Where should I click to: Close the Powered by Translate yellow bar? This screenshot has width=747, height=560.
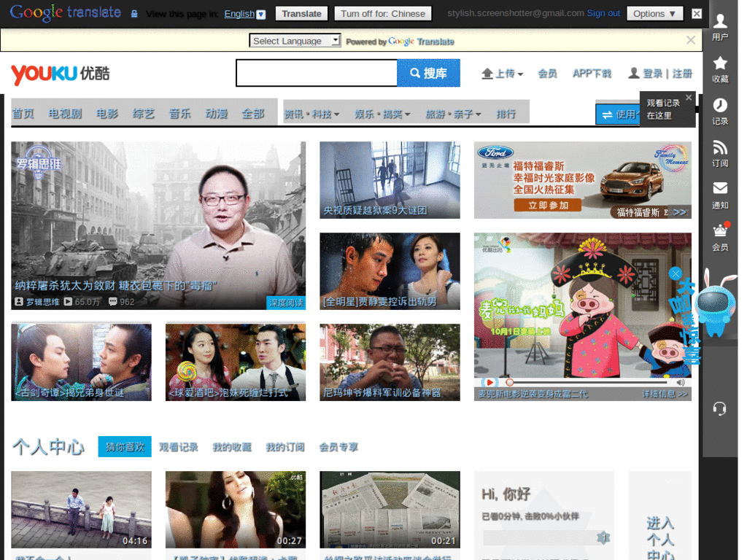tap(690, 41)
